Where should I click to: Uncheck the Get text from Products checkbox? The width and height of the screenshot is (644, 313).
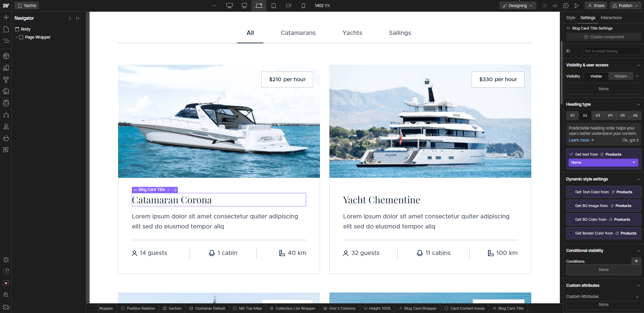point(571,154)
